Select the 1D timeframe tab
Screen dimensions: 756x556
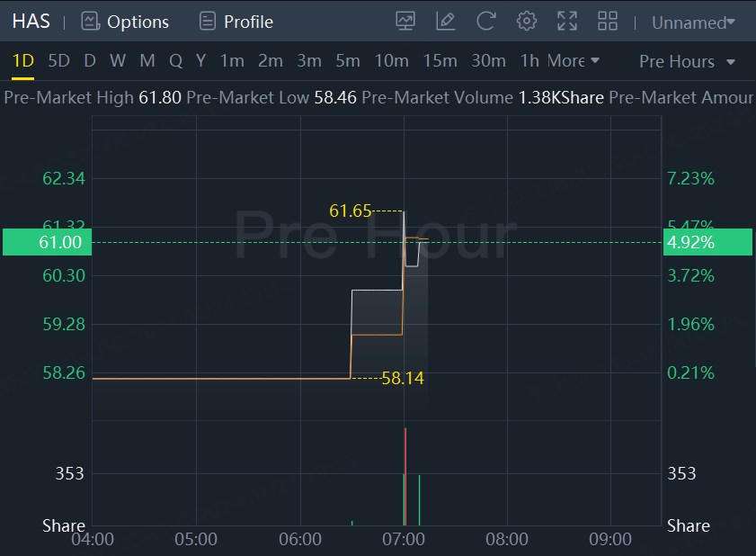click(22, 61)
